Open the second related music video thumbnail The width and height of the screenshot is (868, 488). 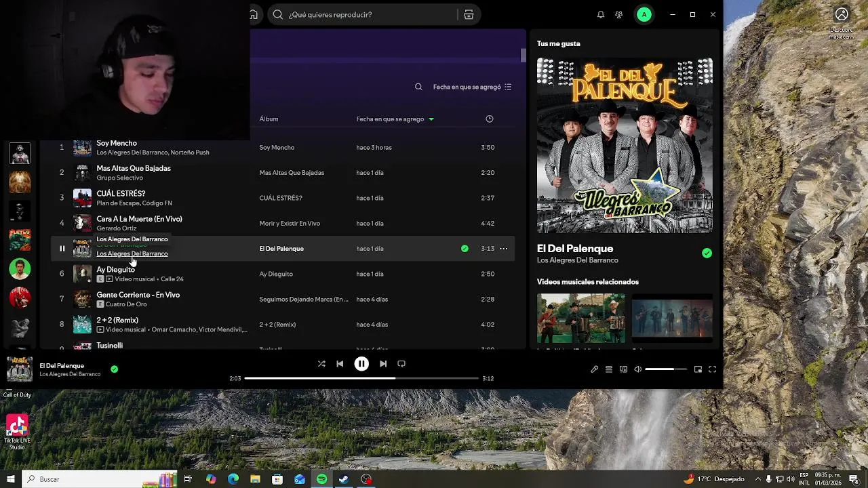(x=672, y=318)
